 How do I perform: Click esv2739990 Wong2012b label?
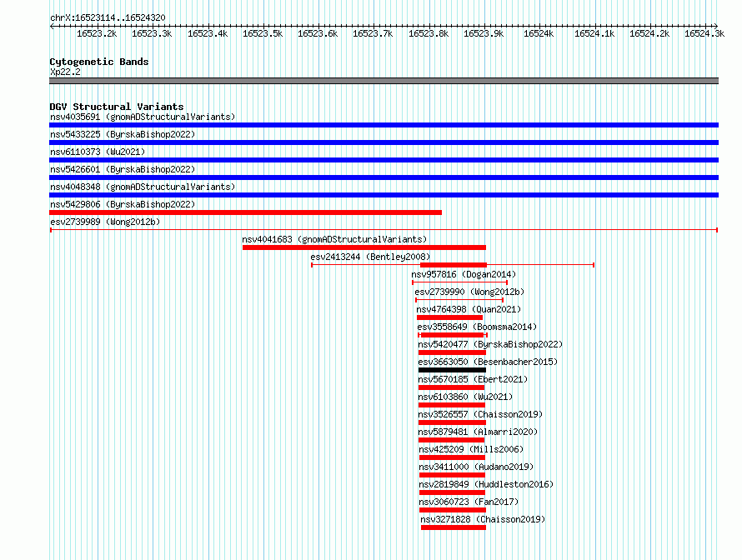469,292
